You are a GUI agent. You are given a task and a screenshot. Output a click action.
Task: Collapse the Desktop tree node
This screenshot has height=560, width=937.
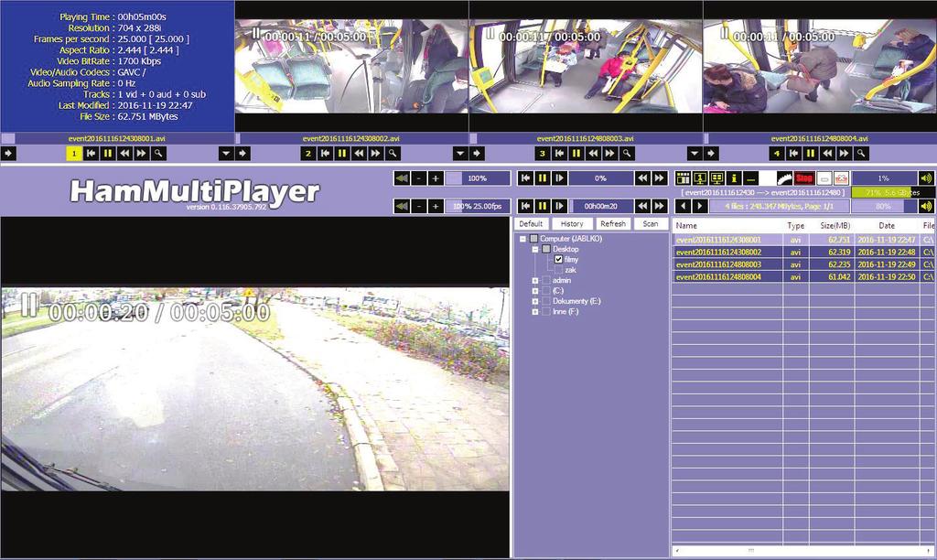click(x=535, y=249)
